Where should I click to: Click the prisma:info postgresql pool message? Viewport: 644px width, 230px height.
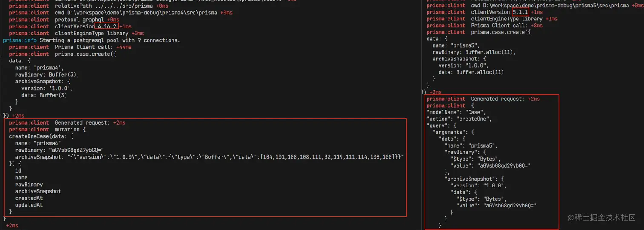92,40
